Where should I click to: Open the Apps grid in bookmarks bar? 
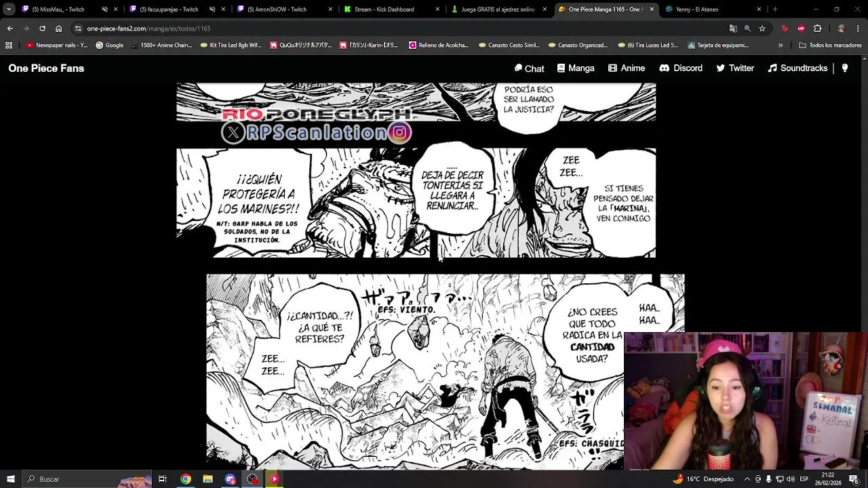click(x=9, y=45)
